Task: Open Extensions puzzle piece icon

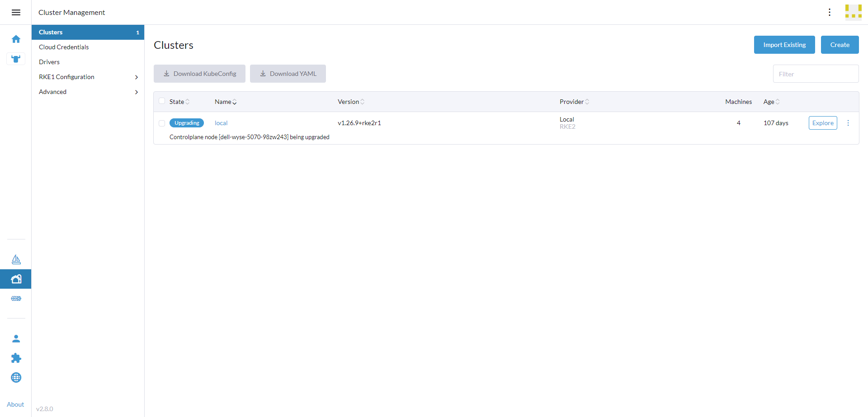Action: [16, 358]
